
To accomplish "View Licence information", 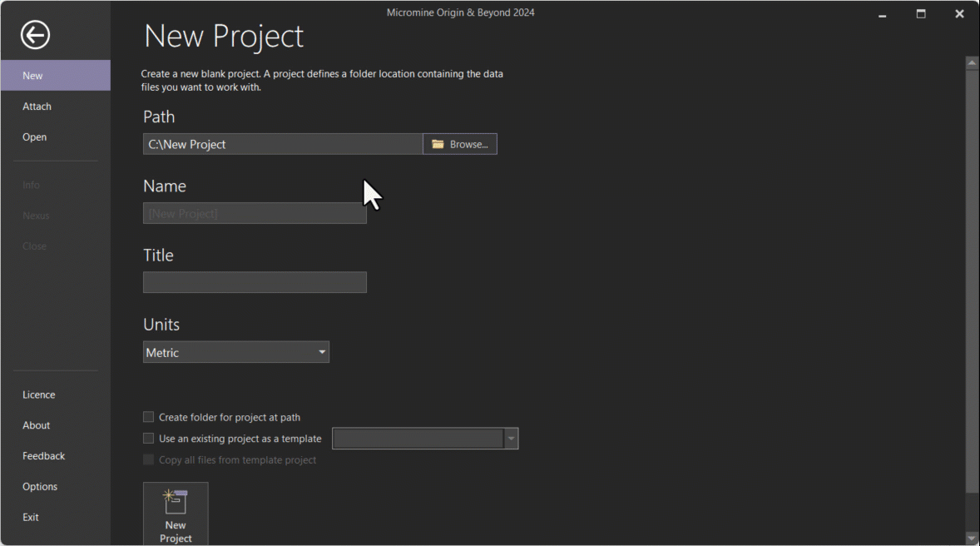I will [38, 394].
